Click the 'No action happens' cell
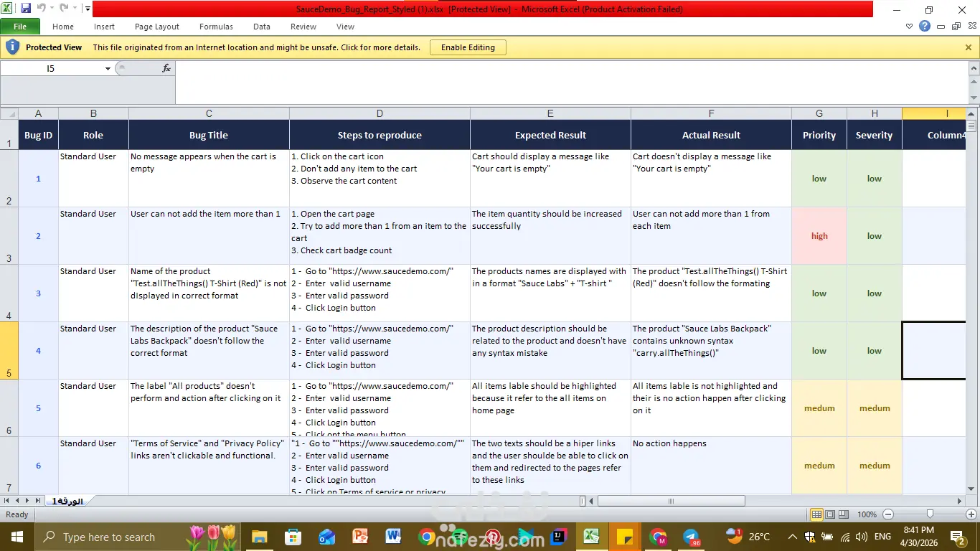This screenshot has height=551, width=980. coord(711,465)
